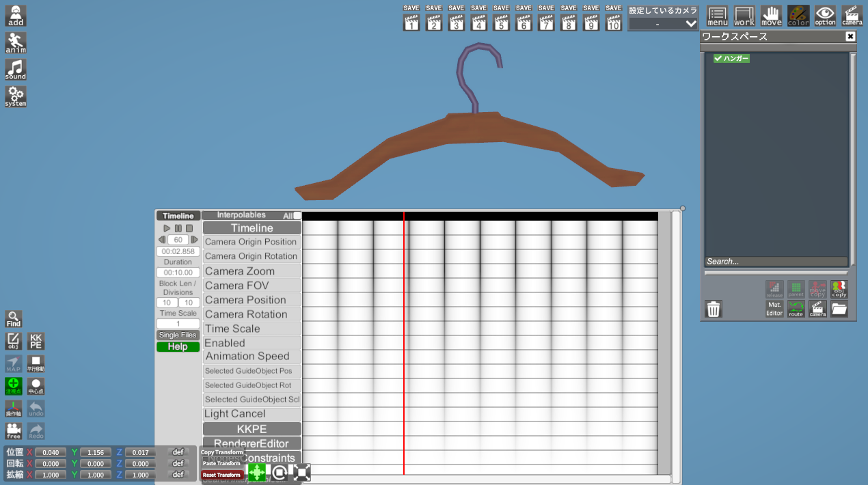Click the Single Files button
This screenshot has width=868, height=485.
point(178,335)
